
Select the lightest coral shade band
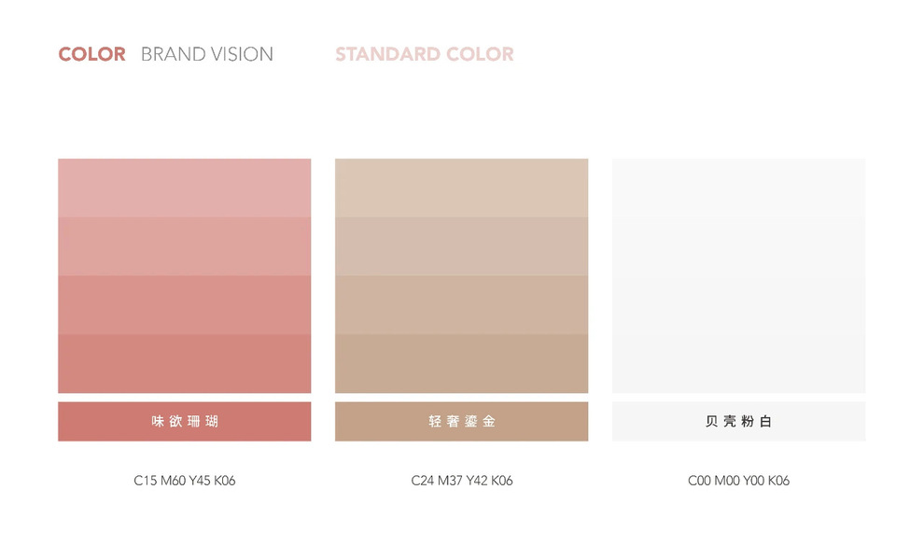pos(184,188)
